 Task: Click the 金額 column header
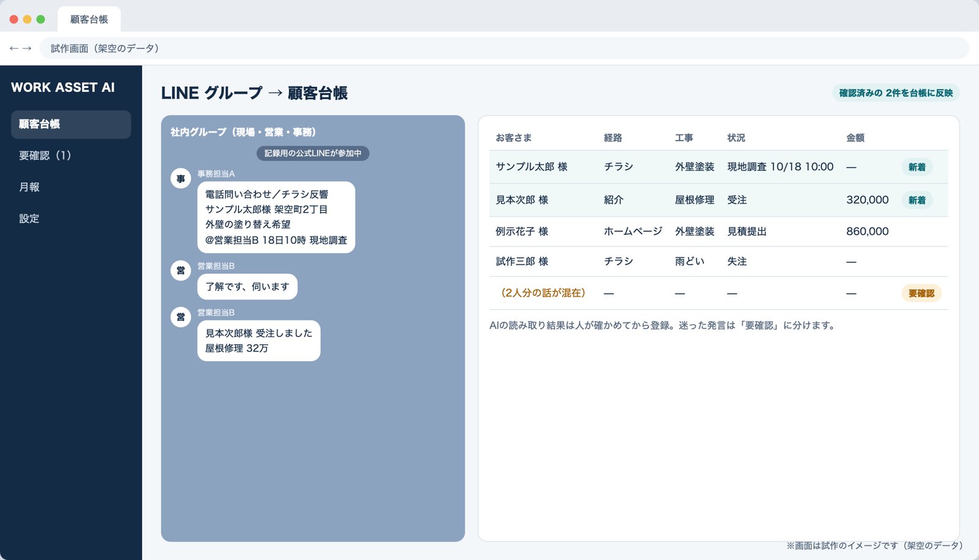855,138
